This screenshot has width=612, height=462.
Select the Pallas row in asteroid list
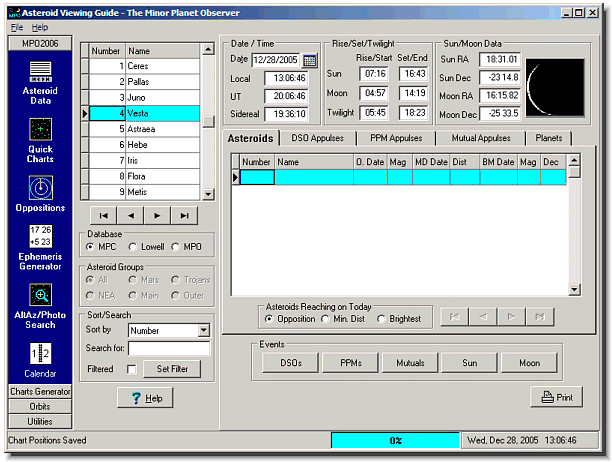point(144,82)
